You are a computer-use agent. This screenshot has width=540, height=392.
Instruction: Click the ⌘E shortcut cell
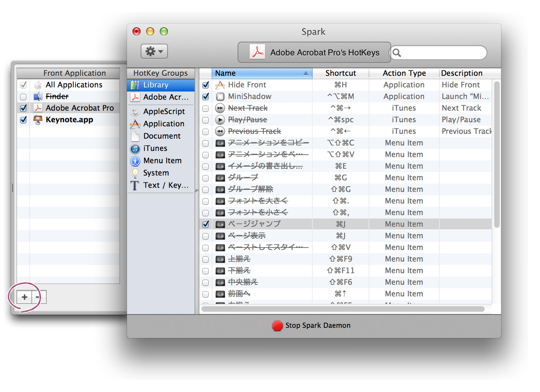[x=341, y=166]
